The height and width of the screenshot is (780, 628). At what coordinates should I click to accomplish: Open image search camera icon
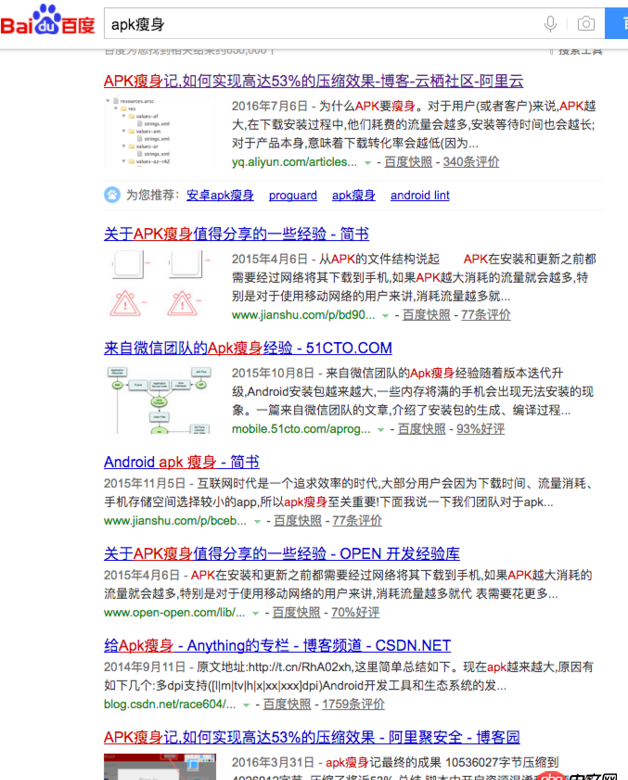586,23
